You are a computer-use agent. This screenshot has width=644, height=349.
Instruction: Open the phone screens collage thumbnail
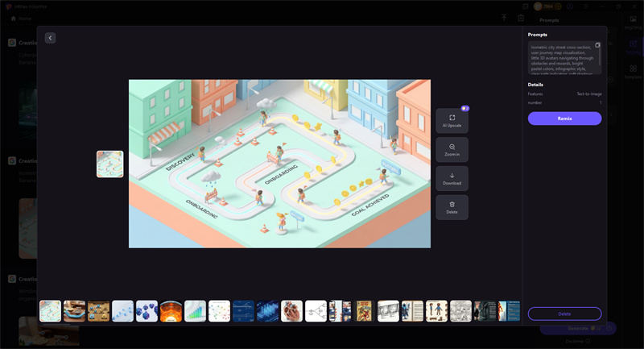tap(340, 311)
